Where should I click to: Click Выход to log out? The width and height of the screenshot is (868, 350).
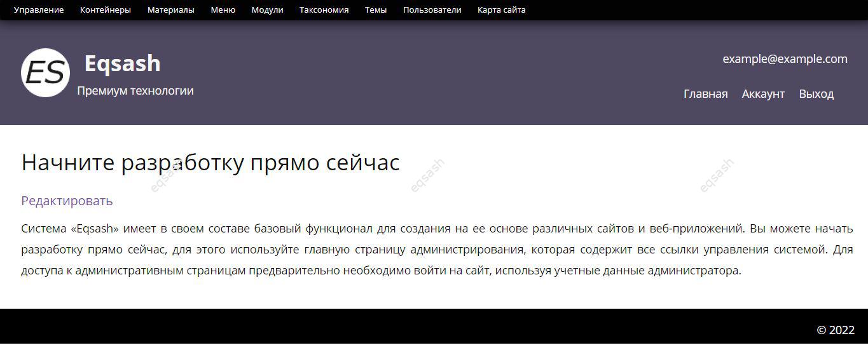click(816, 94)
